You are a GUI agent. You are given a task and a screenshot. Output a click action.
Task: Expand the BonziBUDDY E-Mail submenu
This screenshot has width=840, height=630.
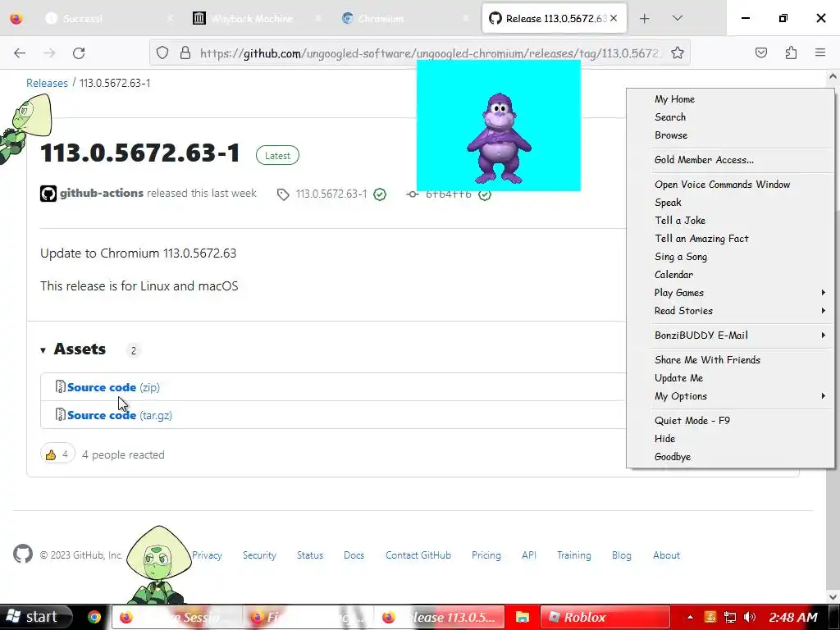730,336
